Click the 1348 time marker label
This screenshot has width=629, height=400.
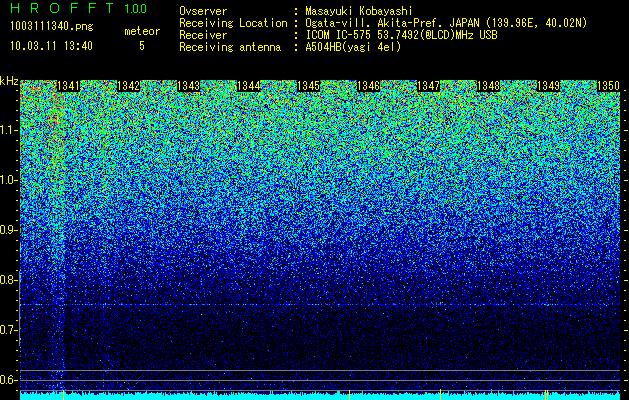click(489, 86)
